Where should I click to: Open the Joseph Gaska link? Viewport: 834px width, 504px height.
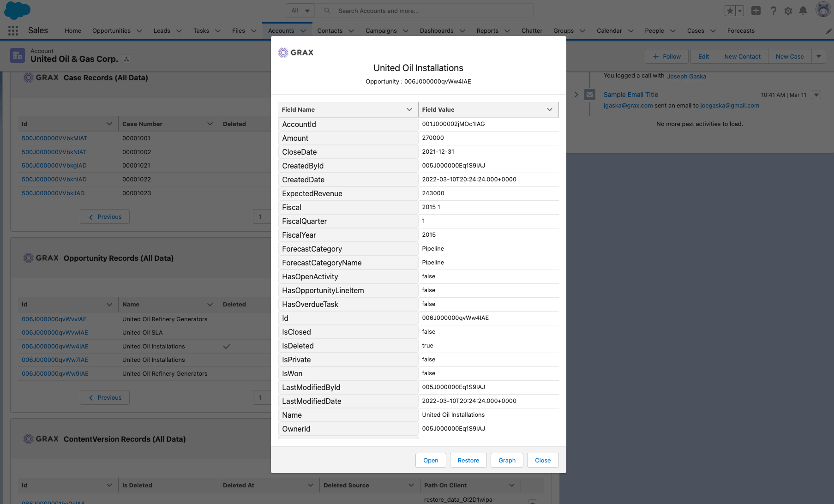coord(686,76)
